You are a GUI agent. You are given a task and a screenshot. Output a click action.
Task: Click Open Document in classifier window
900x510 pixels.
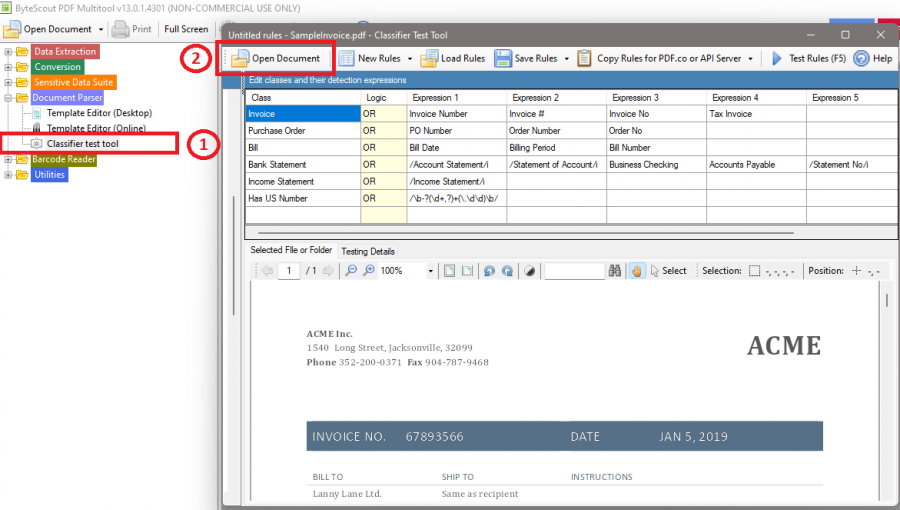coord(276,59)
